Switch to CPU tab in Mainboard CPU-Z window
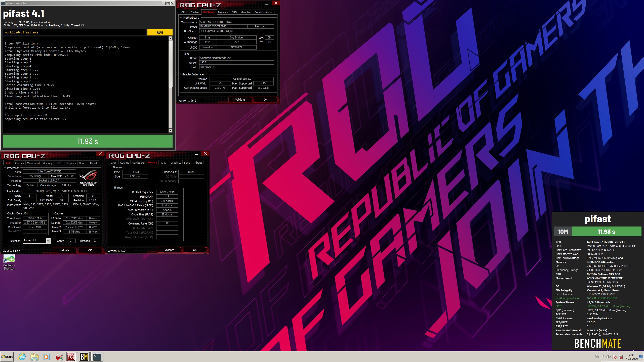644x362 pixels. (184, 12)
